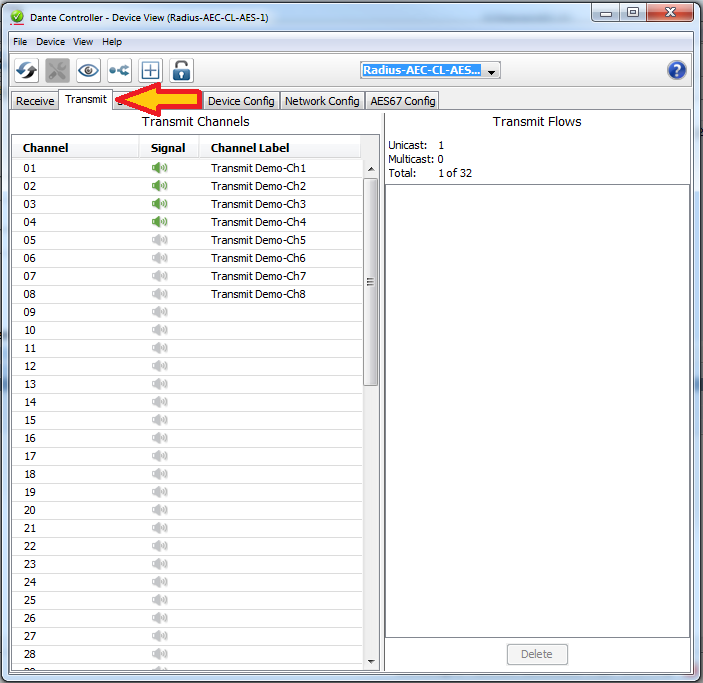
Task: Select channel number 22 row
Action: point(187,546)
